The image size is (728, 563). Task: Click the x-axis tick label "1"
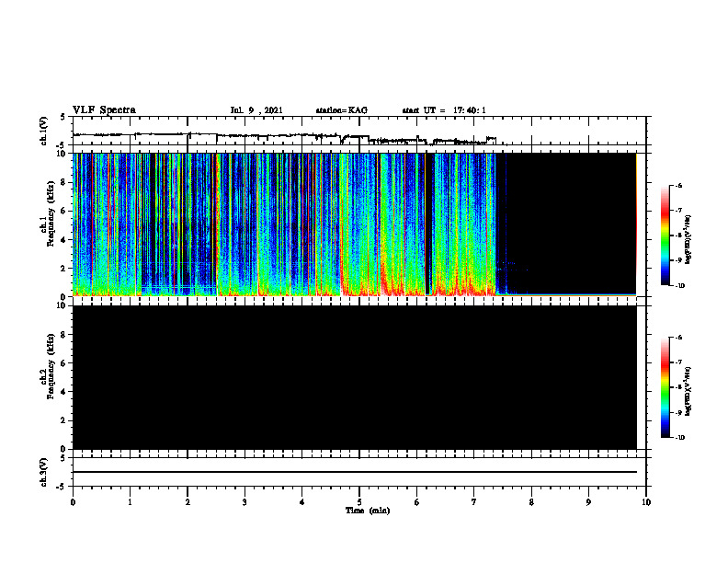(x=130, y=502)
